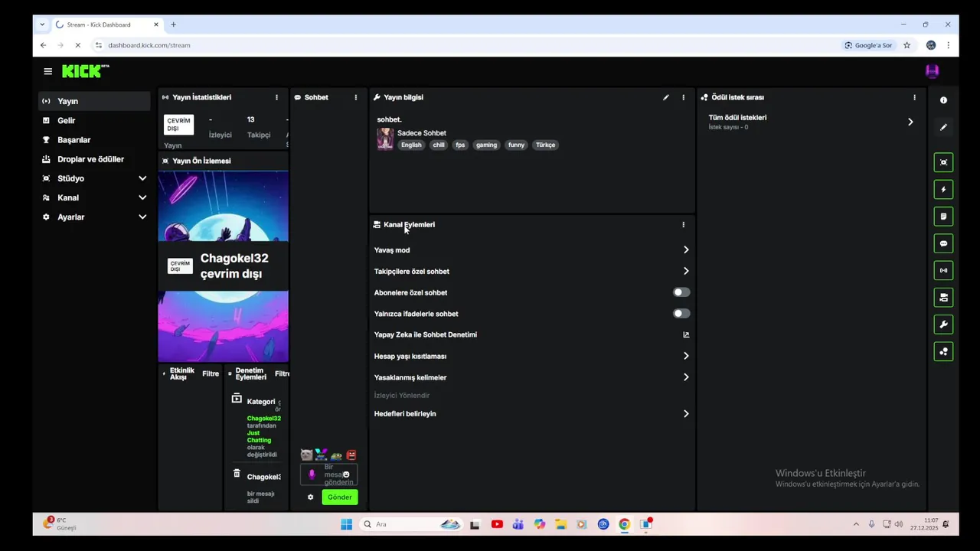This screenshot has width=980, height=551.
Task: Click the English tag chip
Action: [x=411, y=145]
